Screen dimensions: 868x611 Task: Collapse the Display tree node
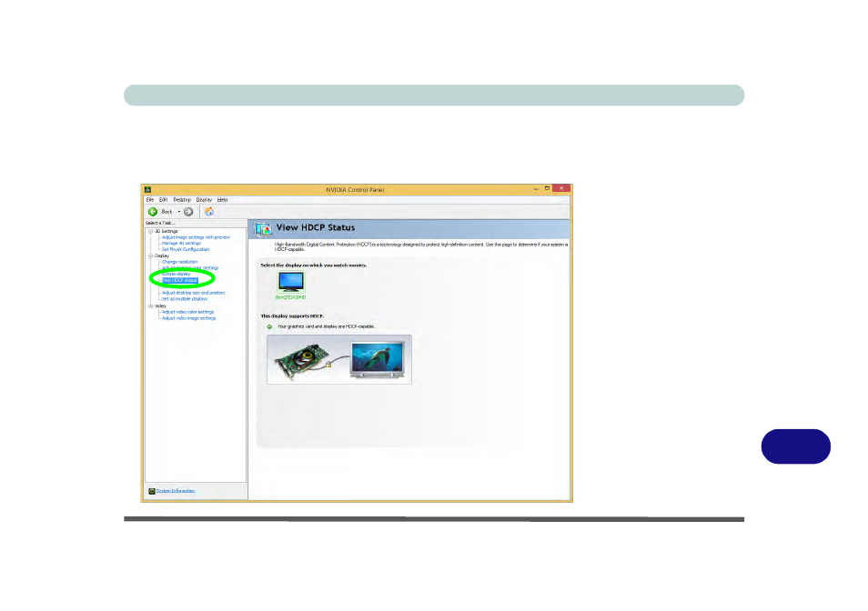tap(150, 256)
